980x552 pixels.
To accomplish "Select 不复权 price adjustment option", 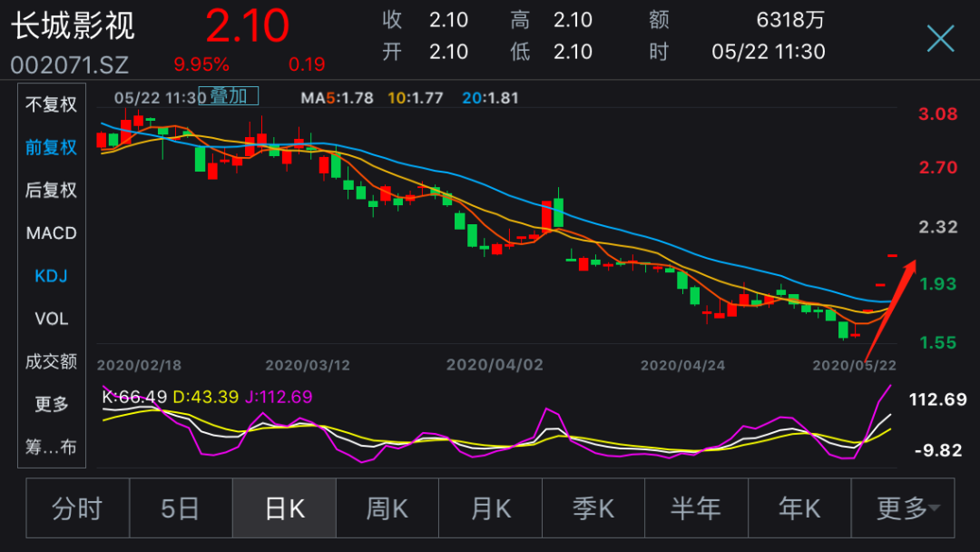I will coord(51,104).
